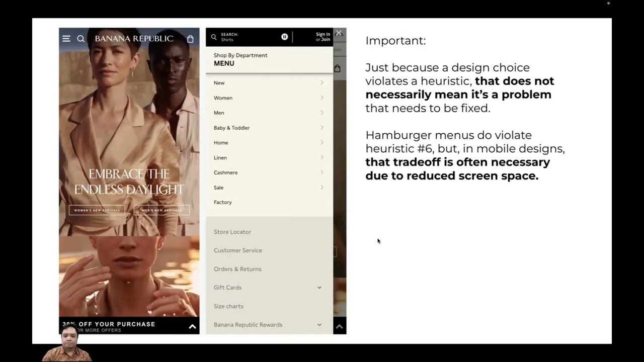Expand offers with the promo bar up arrow

pos(192,327)
